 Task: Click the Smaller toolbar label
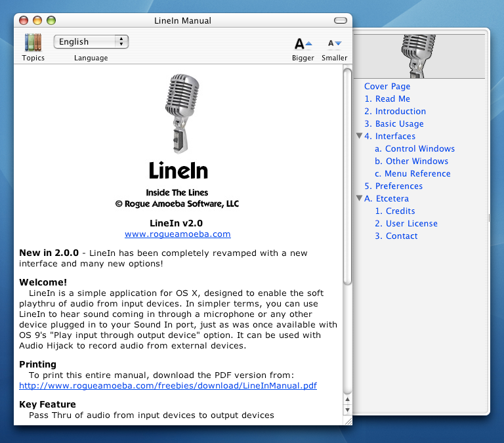(334, 58)
